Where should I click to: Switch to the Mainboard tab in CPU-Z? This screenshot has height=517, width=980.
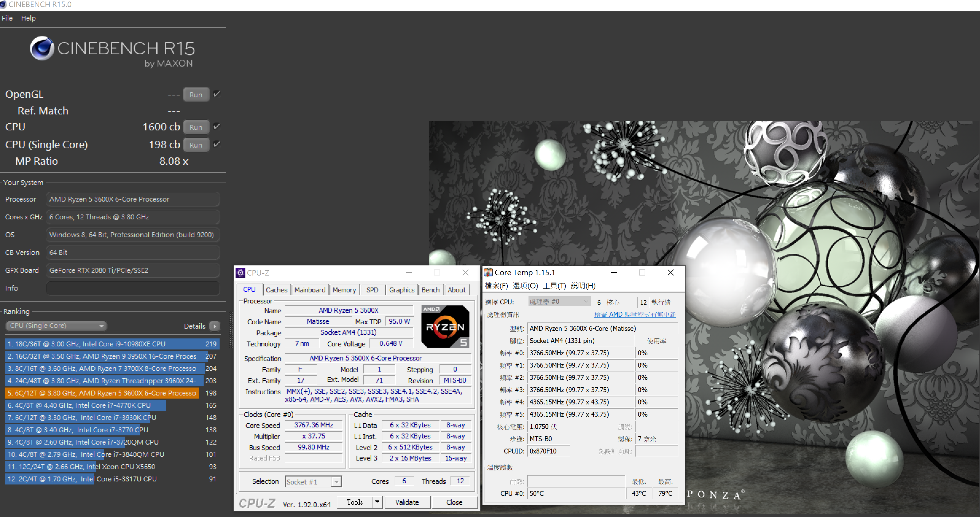point(310,290)
